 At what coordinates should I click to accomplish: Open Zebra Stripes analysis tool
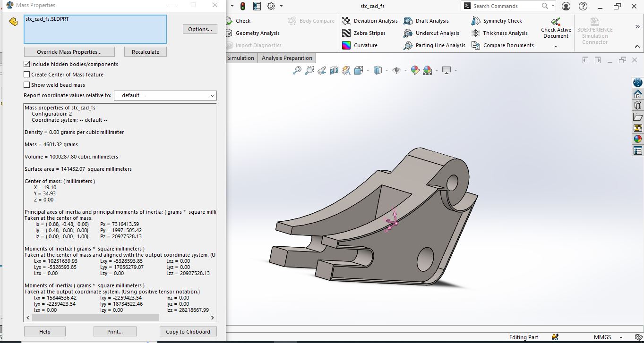coord(369,33)
